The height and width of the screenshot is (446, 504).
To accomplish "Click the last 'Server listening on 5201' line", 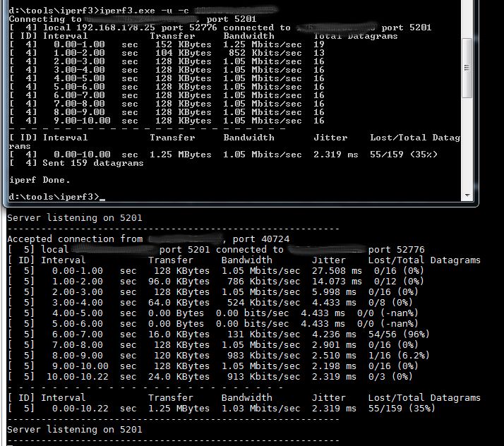I will tap(75, 430).
